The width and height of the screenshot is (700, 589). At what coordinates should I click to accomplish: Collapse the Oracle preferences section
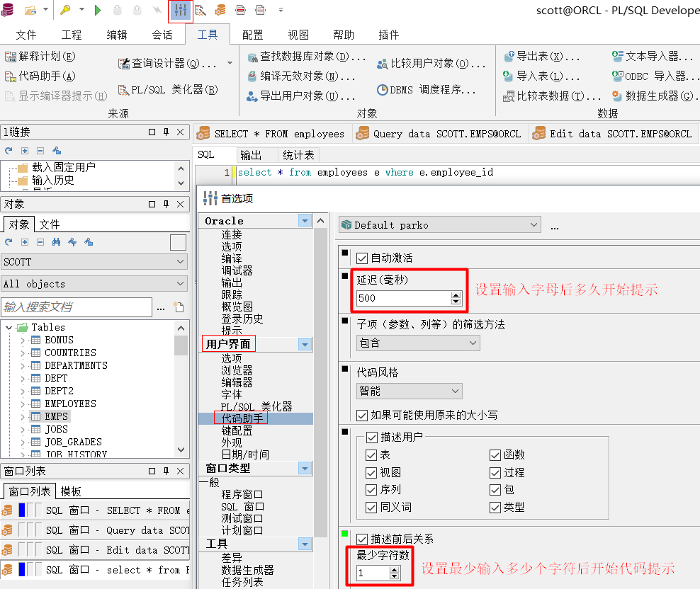coord(305,221)
